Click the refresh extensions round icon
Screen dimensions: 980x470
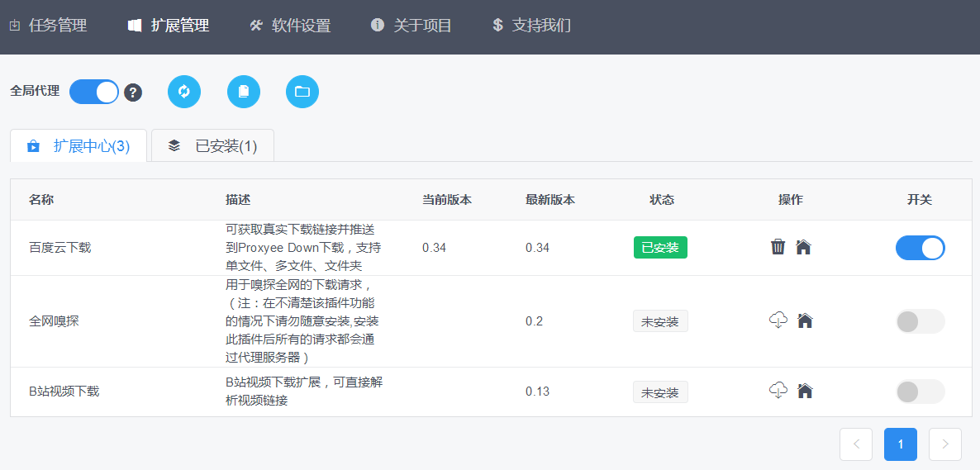click(184, 92)
